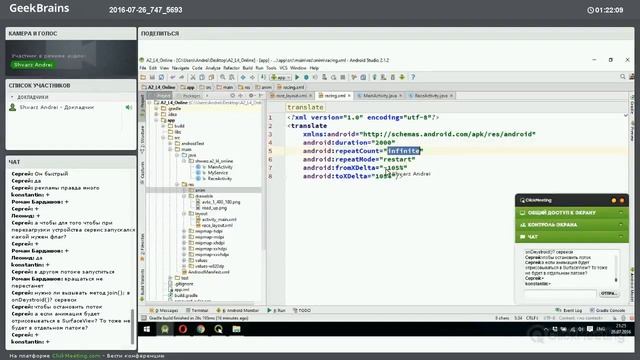Expand the values folder in project tree
Viewport: 640px width, 360px height.
[184, 260]
